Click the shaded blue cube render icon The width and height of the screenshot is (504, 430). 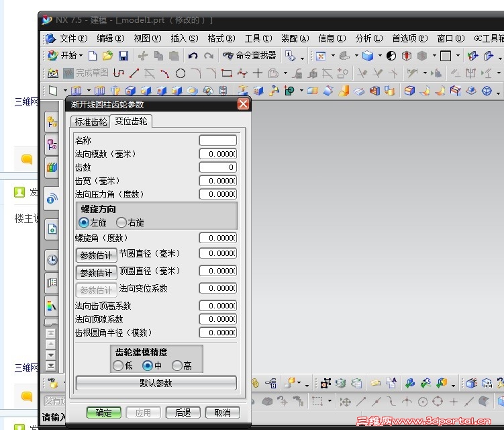(x=368, y=56)
